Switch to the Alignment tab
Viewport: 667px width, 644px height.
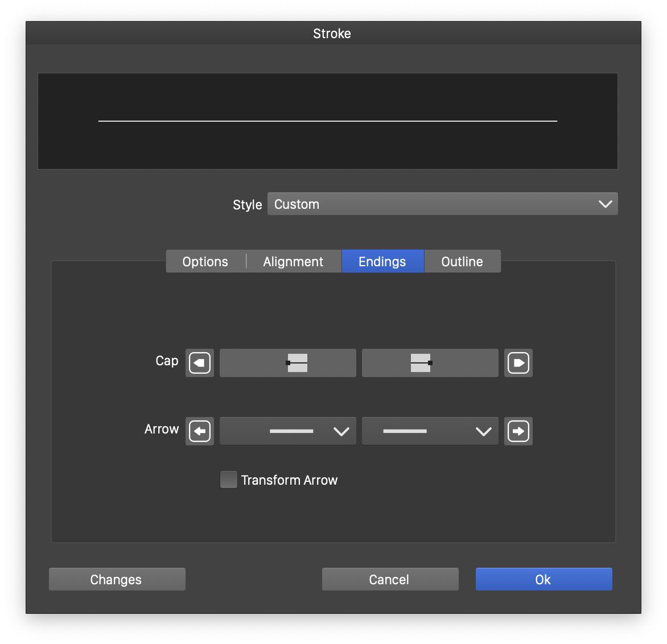[293, 262]
